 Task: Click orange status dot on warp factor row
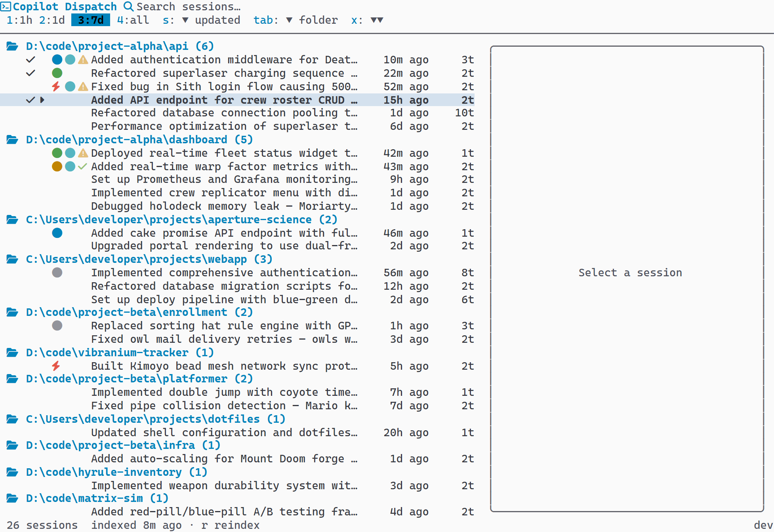(57, 167)
